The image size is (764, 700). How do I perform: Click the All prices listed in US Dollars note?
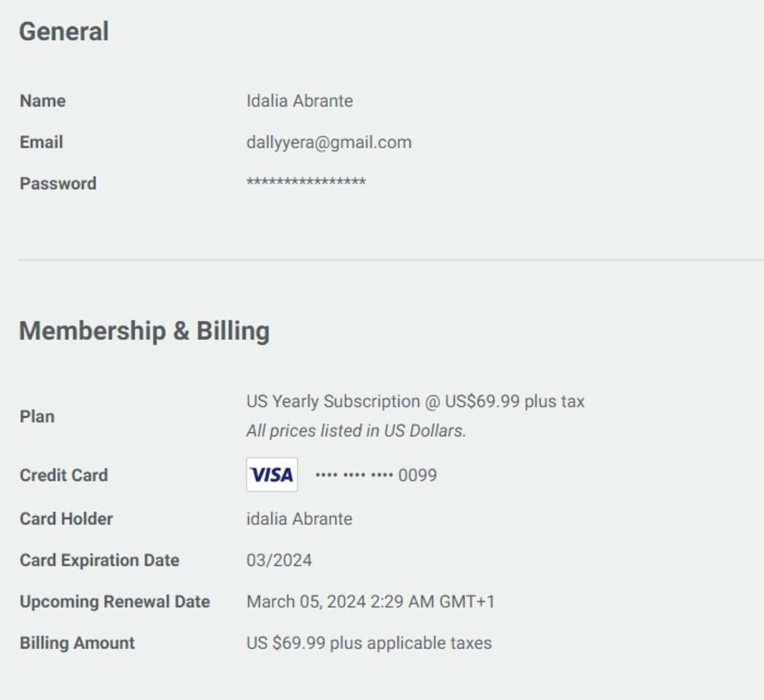[x=356, y=431]
